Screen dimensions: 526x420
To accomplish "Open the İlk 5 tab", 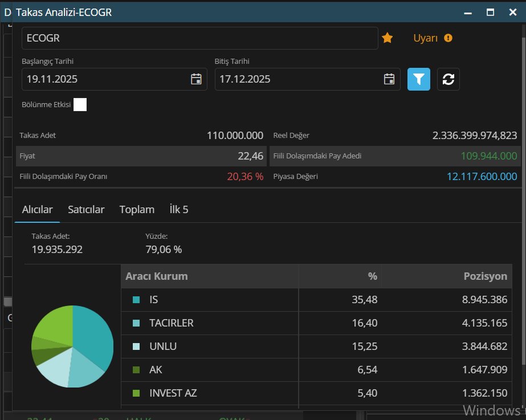I will 179,209.
